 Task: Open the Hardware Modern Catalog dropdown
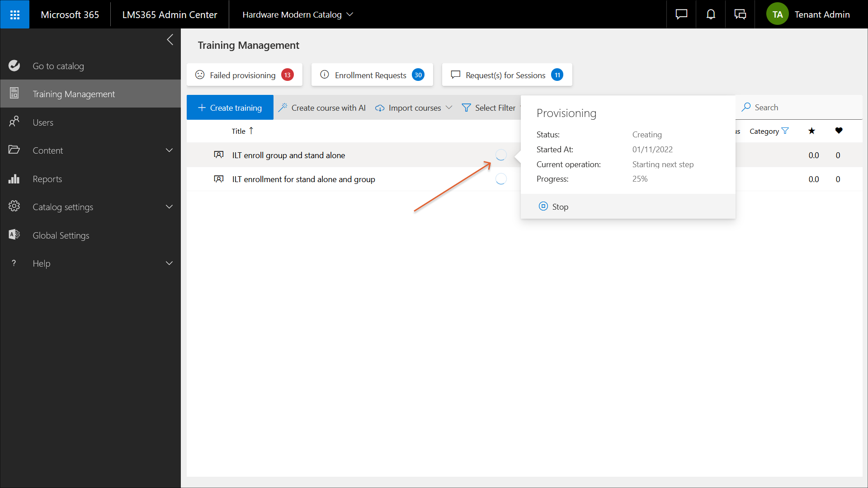(x=297, y=14)
